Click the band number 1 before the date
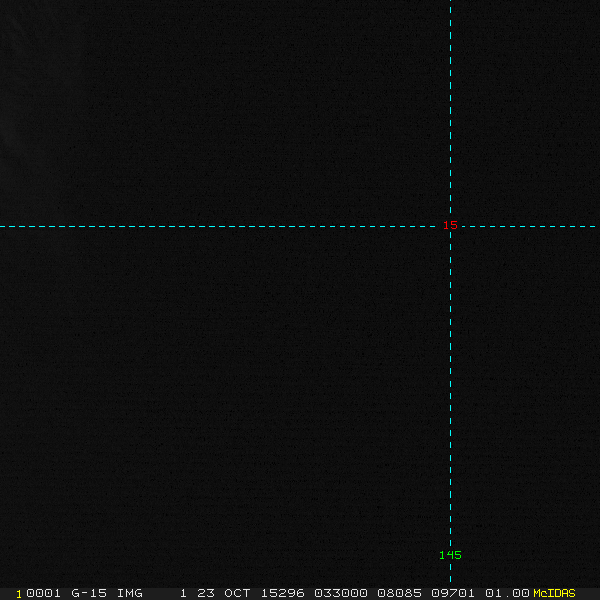The width and height of the screenshot is (600, 600). point(183,593)
